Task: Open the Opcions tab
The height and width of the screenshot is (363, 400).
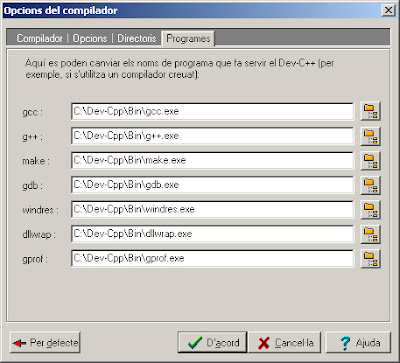Action: coord(90,38)
